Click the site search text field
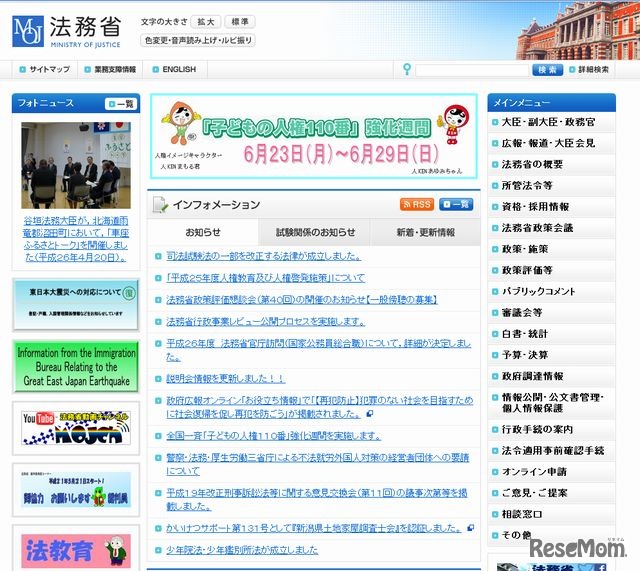 tap(471, 70)
